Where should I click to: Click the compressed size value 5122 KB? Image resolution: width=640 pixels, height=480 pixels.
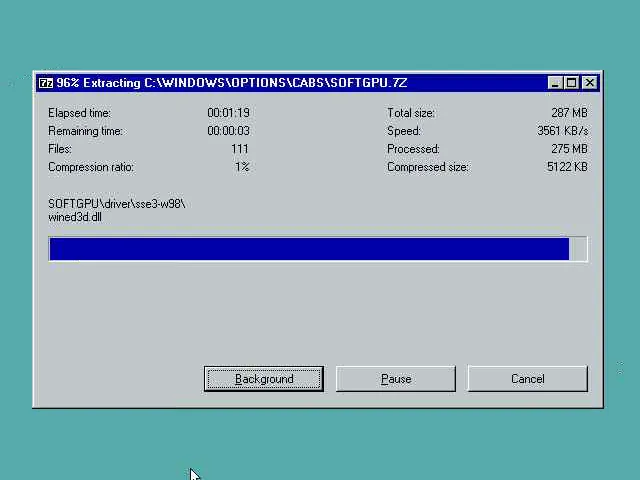click(567, 167)
